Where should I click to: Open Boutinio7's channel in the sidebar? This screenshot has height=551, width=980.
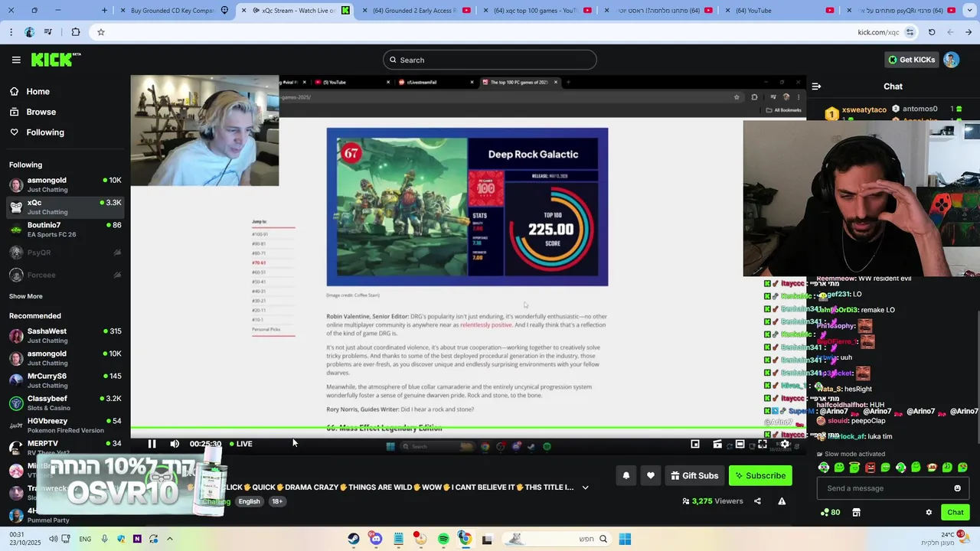pyautogui.click(x=65, y=230)
